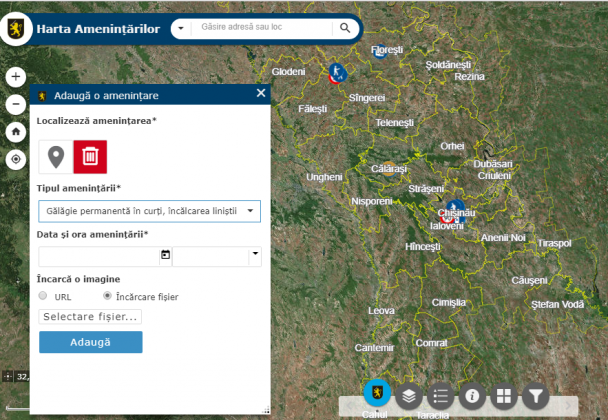This screenshot has width=608, height=420.
Task: Click the 'Telenești' map label
Action: click(394, 123)
